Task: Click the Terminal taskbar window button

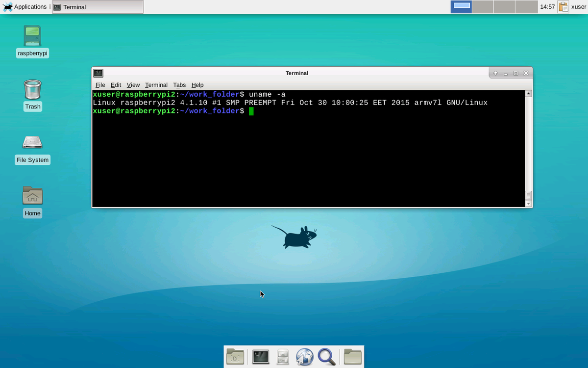Action: pos(98,7)
